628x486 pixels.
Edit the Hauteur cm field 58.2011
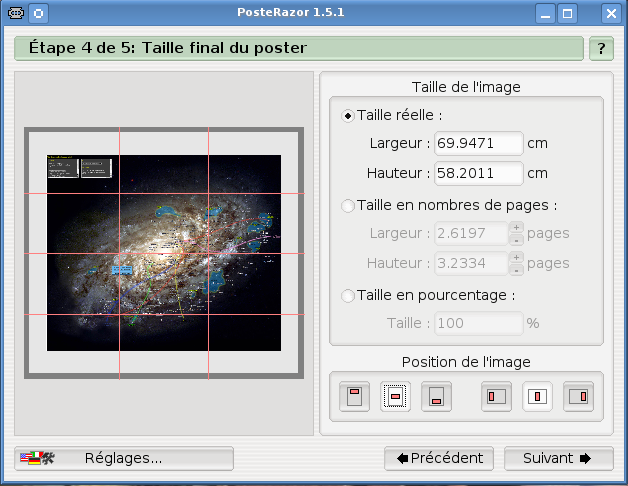click(479, 173)
